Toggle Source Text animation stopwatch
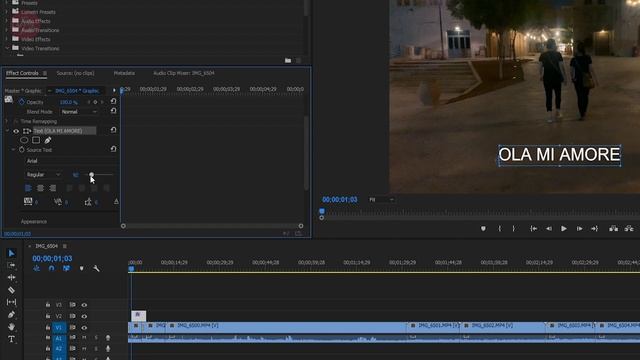640x360 pixels. coord(22,150)
